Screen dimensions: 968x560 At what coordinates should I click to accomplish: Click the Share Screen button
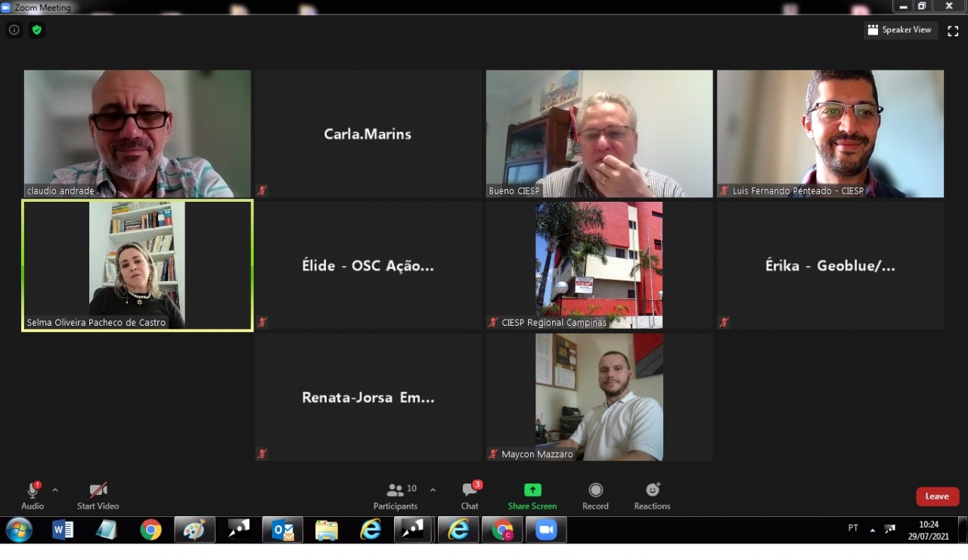(532, 495)
